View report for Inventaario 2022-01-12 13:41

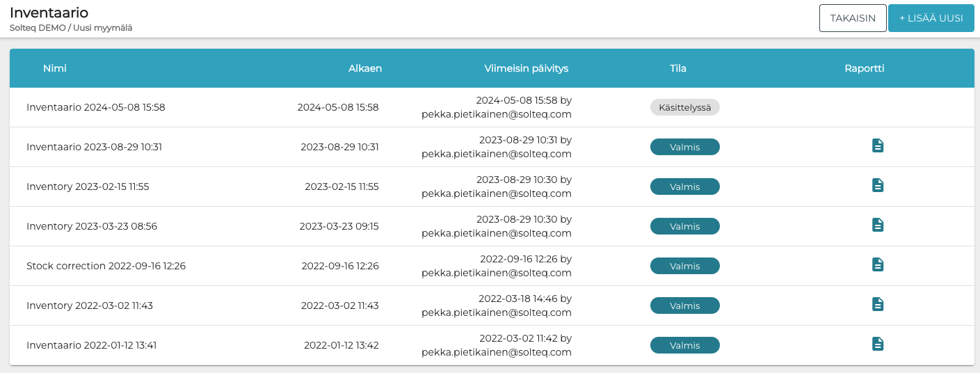(878, 344)
